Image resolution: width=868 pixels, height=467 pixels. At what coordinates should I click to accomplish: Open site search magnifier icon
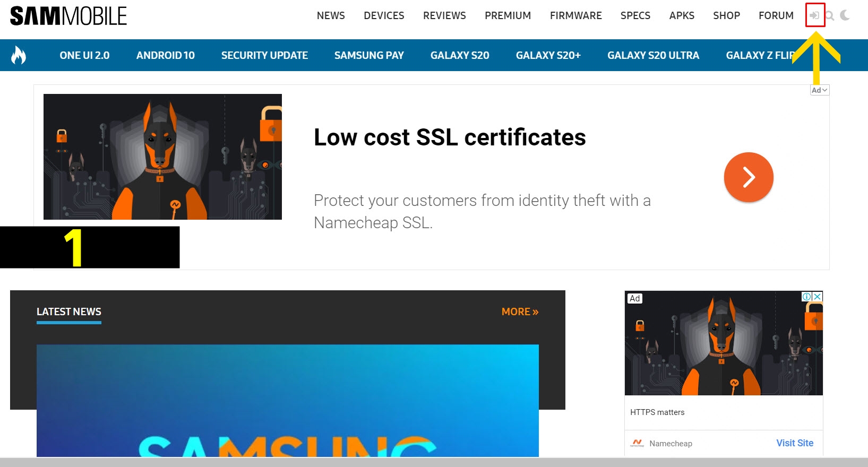(x=830, y=15)
